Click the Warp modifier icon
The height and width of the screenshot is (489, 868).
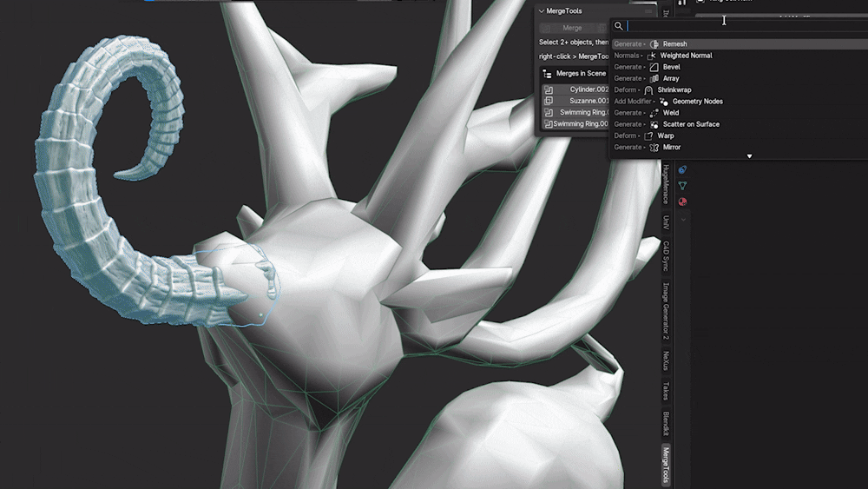[x=648, y=135]
